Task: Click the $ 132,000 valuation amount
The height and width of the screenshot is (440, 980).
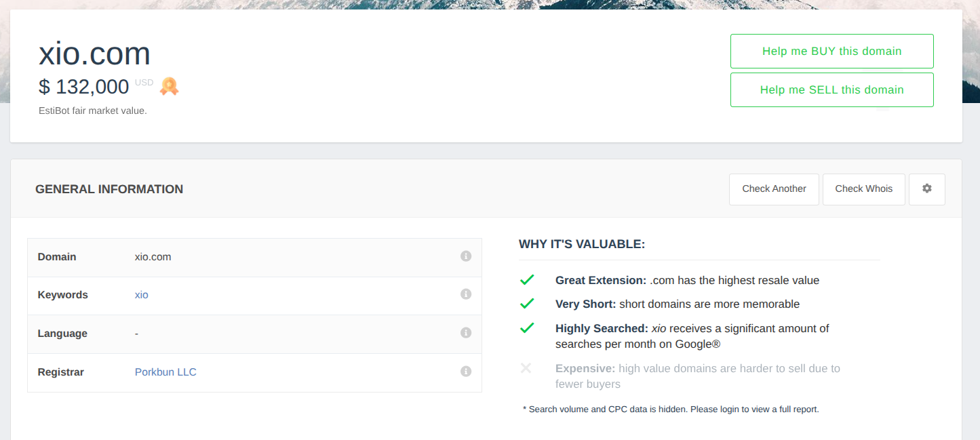Action: 84,87
